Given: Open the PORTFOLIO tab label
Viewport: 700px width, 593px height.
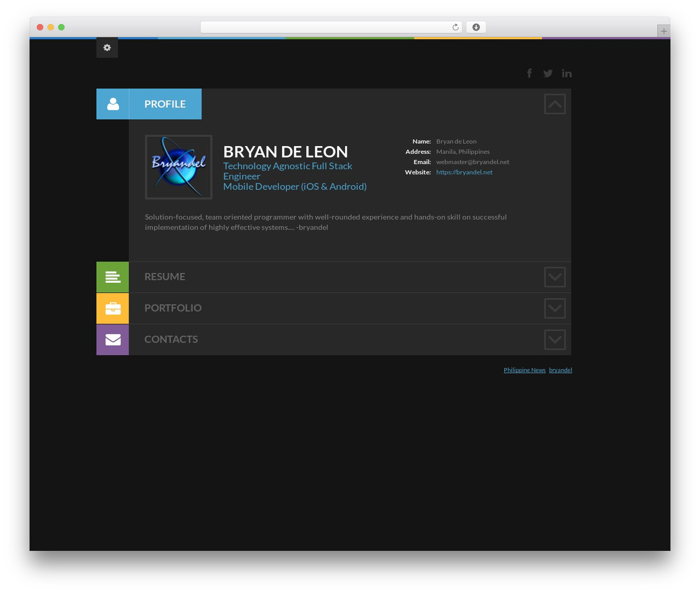Looking at the screenshot, I should pos(173,308).
